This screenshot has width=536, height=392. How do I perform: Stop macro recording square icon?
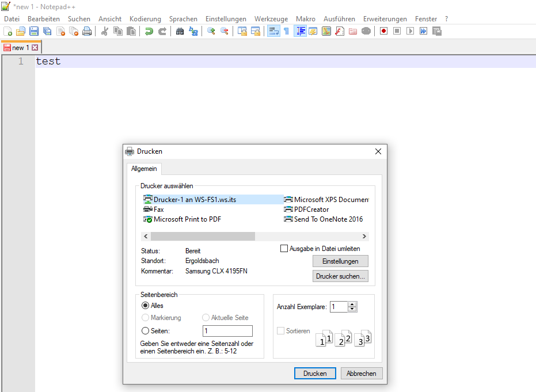click(x=397, y=32)
